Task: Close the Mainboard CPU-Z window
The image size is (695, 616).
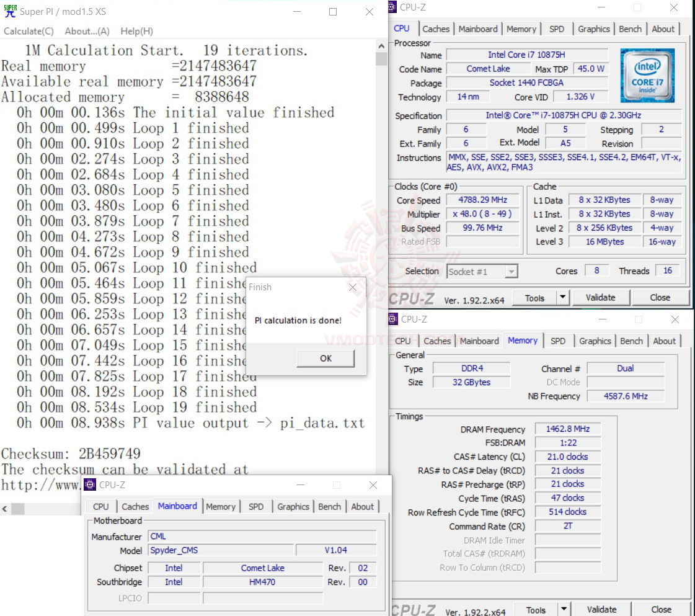Action: [x=373, y=484]
